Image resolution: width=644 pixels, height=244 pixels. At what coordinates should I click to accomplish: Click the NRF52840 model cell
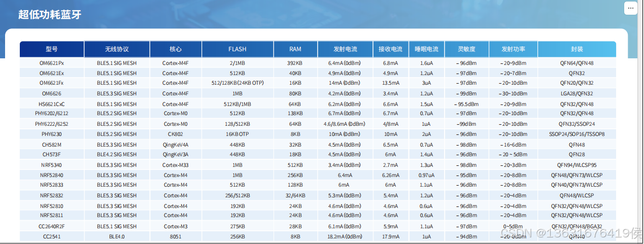(52, 175)
